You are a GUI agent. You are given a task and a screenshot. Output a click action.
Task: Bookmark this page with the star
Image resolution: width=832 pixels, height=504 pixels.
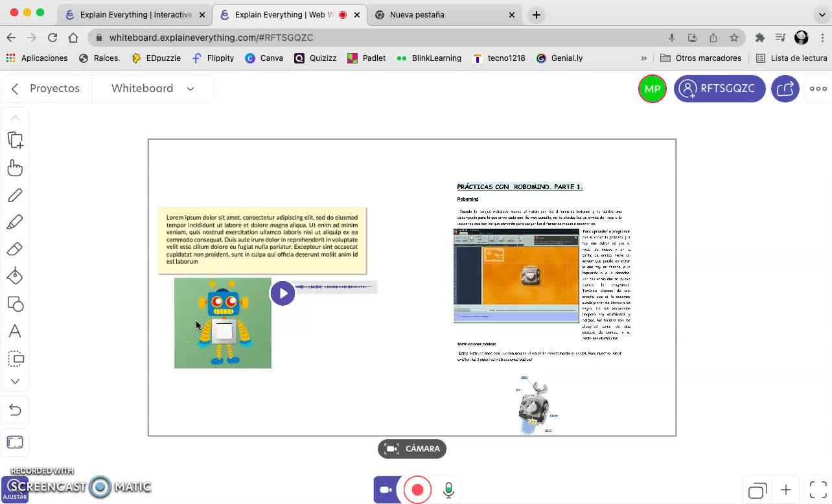[734, 38]
